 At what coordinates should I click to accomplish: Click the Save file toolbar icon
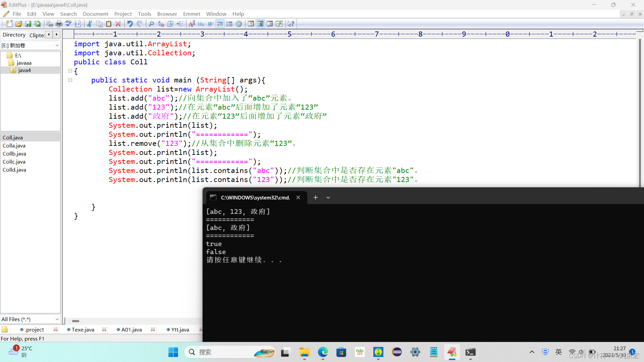pos(28,24)
